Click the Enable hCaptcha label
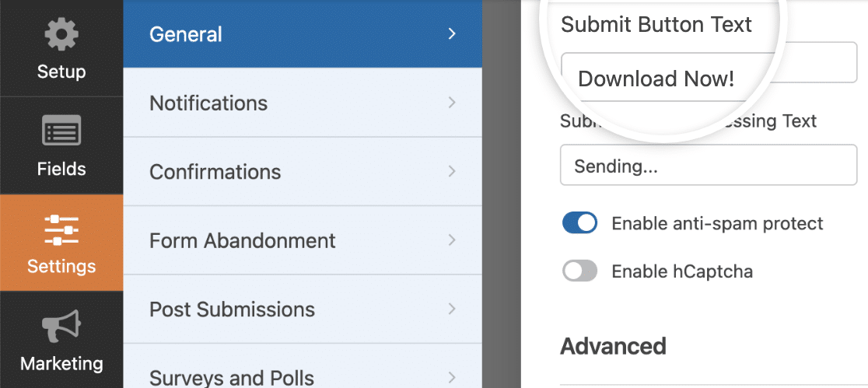868x388 pixels. 682,272
